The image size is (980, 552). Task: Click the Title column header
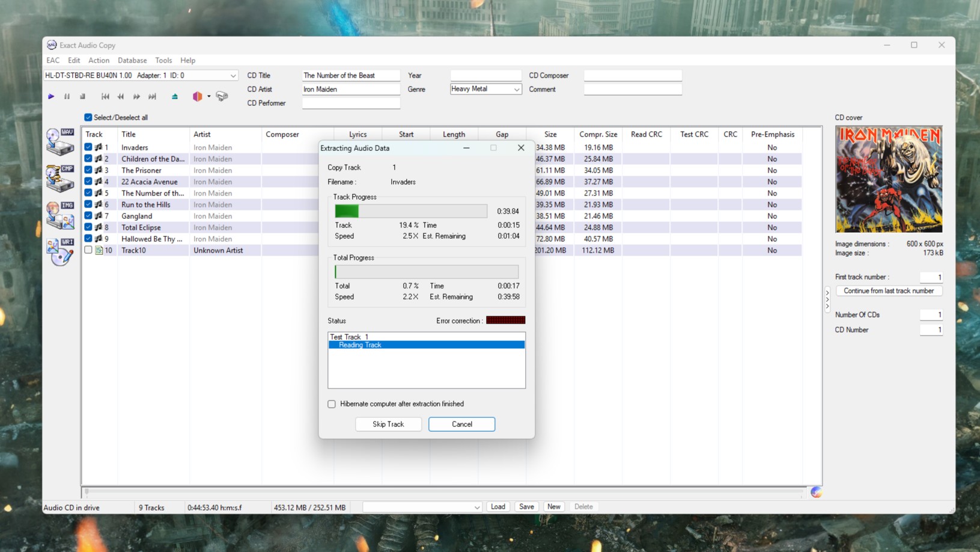pos(153,134)
